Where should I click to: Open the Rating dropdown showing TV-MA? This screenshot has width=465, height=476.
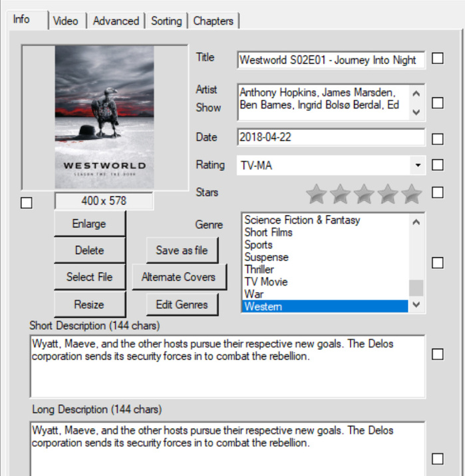click(418, 166)
